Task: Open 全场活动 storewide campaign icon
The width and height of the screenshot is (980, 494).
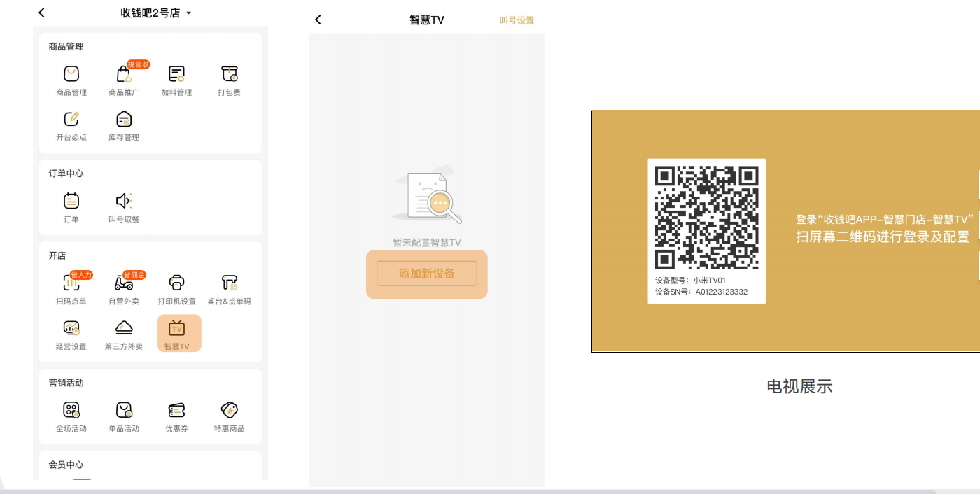Action: pos(71,410)
